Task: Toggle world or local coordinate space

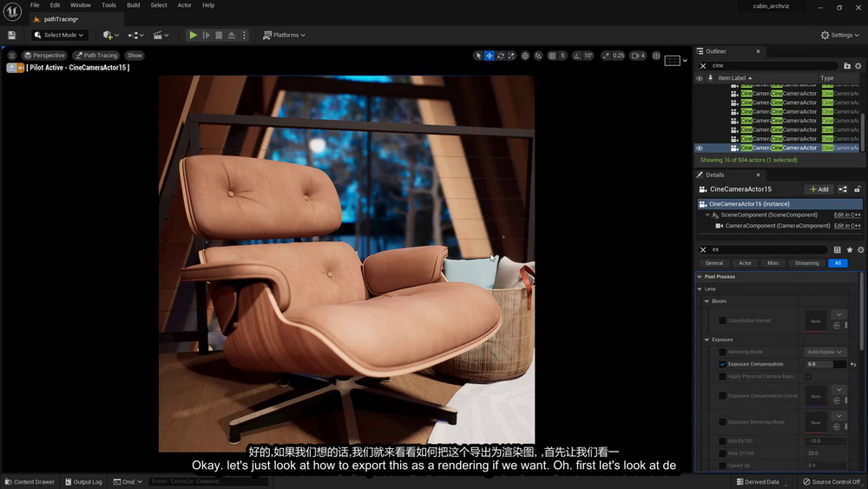Action: point(525,56)
